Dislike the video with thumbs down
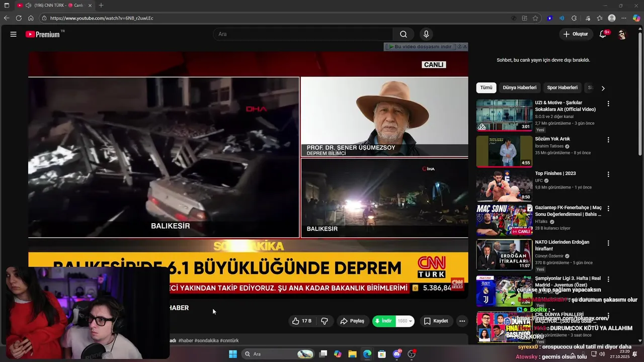 325,321
